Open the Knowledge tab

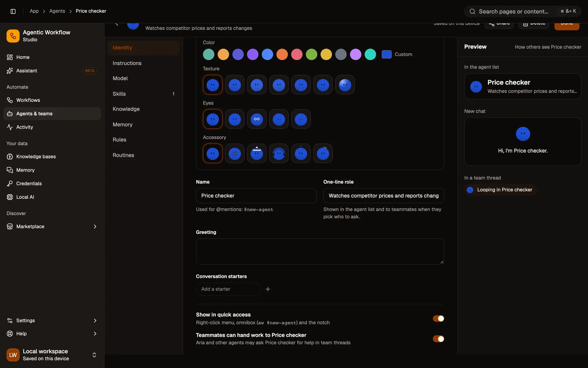pos(143,109)
